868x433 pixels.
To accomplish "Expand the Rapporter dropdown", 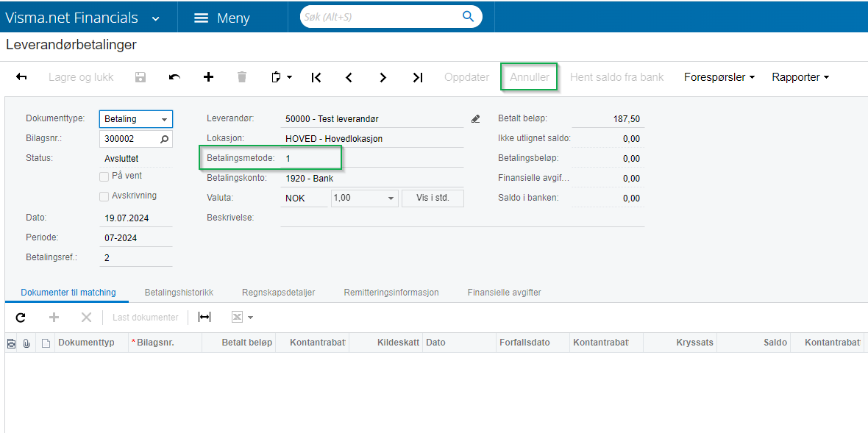I will point(800,77).
